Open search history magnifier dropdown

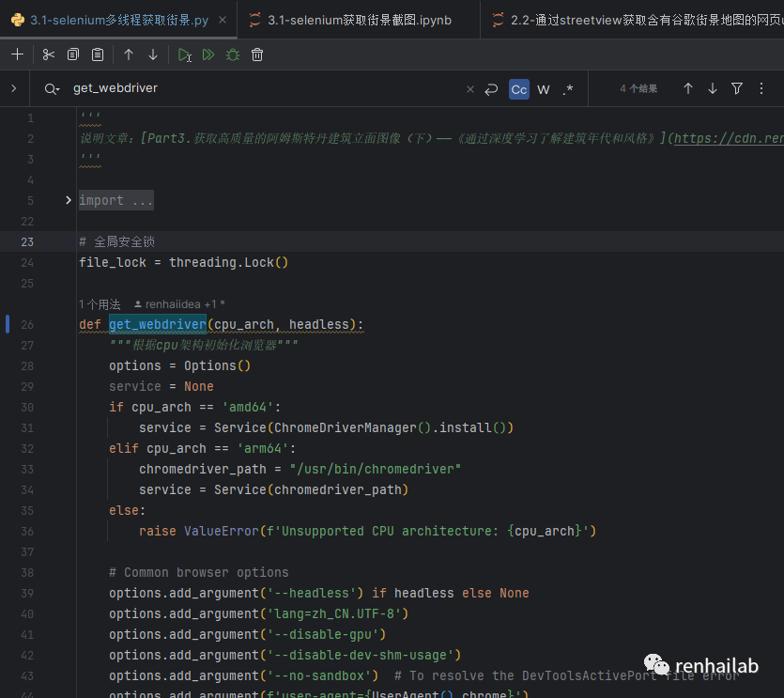pyautogui.click(x=52, y=89)
